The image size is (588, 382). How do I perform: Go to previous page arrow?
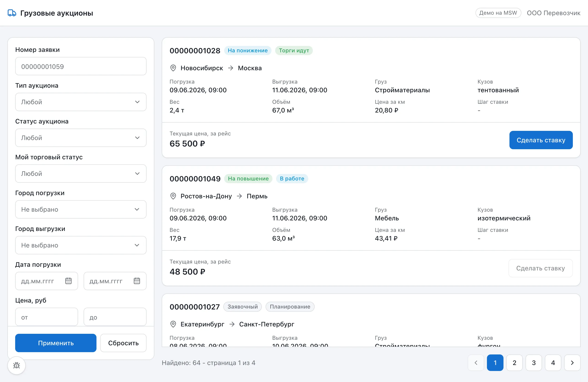[476, 363]
